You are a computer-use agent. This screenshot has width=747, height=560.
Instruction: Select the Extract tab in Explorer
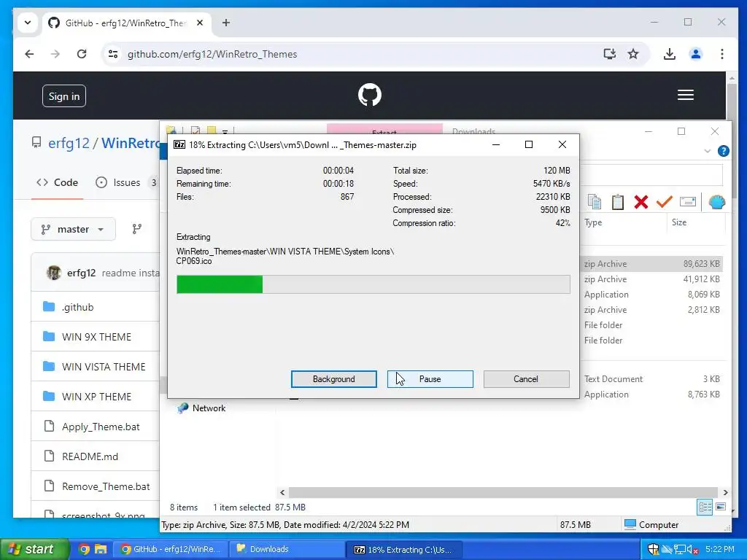point(384,130)
